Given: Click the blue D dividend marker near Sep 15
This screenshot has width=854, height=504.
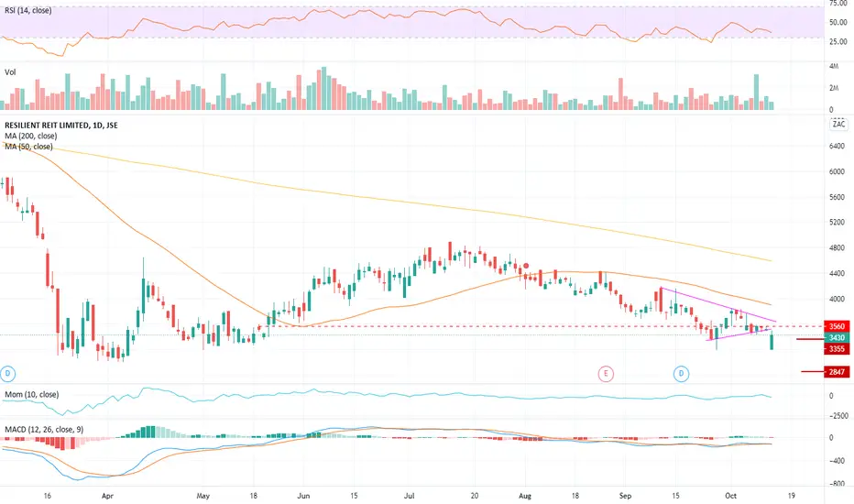Looking at the screenshot, I should tap(681, 374).
